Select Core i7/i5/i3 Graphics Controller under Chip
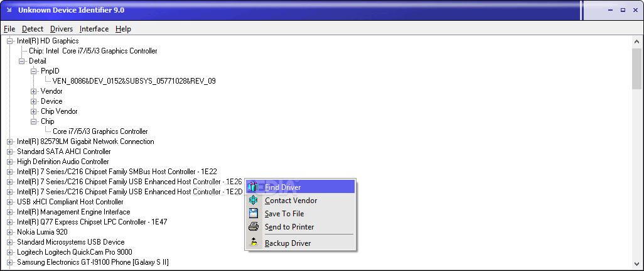644x271 pixels. click(100, 131)
